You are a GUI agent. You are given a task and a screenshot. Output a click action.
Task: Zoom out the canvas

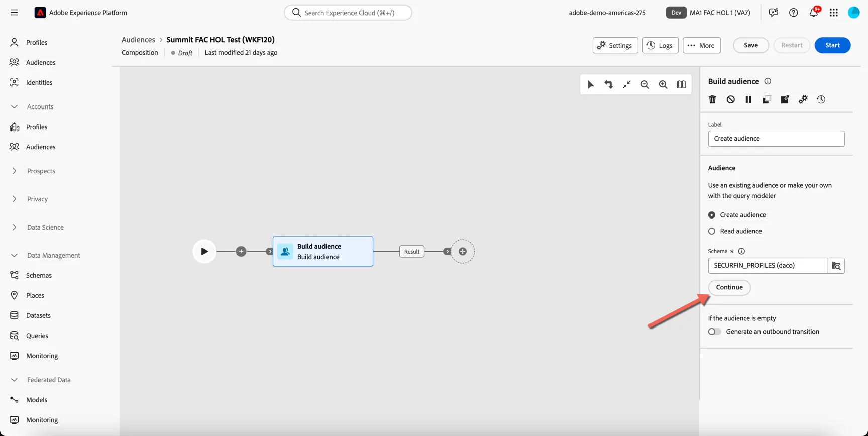(645, 85)
